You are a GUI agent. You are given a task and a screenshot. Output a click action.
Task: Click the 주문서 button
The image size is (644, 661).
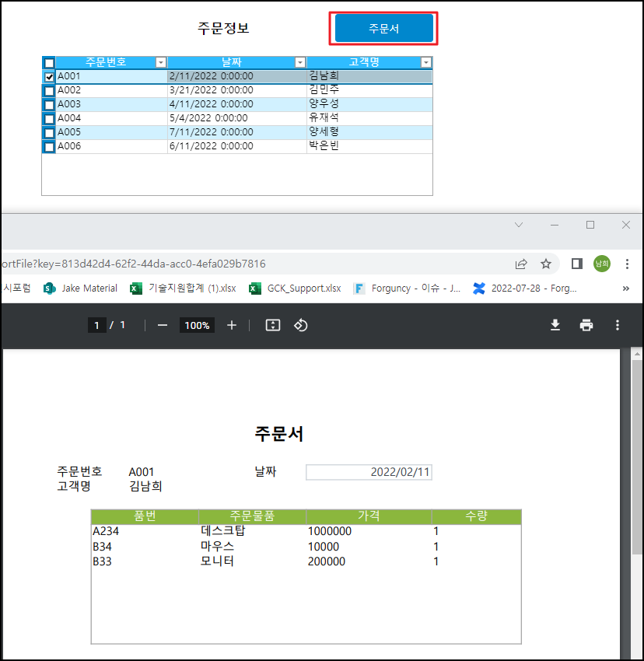[x=383, y=28]
